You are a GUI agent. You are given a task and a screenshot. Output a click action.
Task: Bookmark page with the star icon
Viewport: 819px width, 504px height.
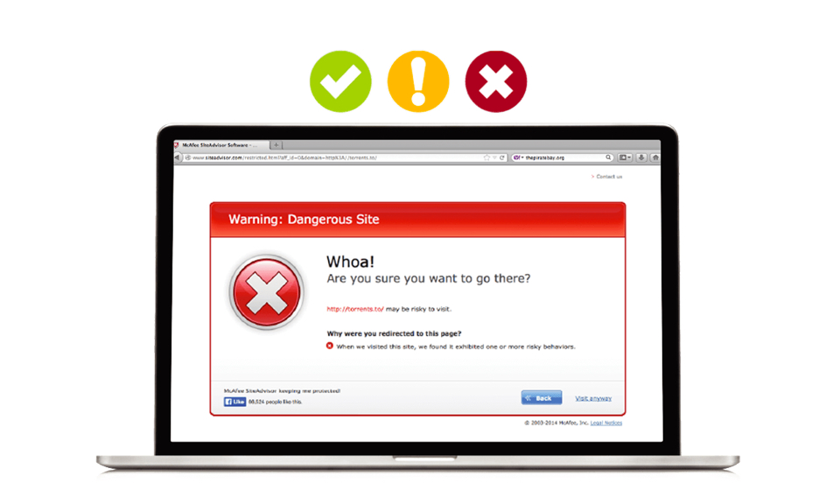tap(486, 157)
